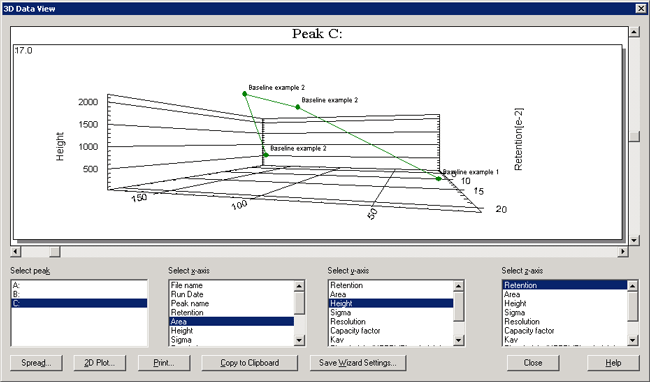Select Sigma in the y-axis list

click(x=390, y=312)
